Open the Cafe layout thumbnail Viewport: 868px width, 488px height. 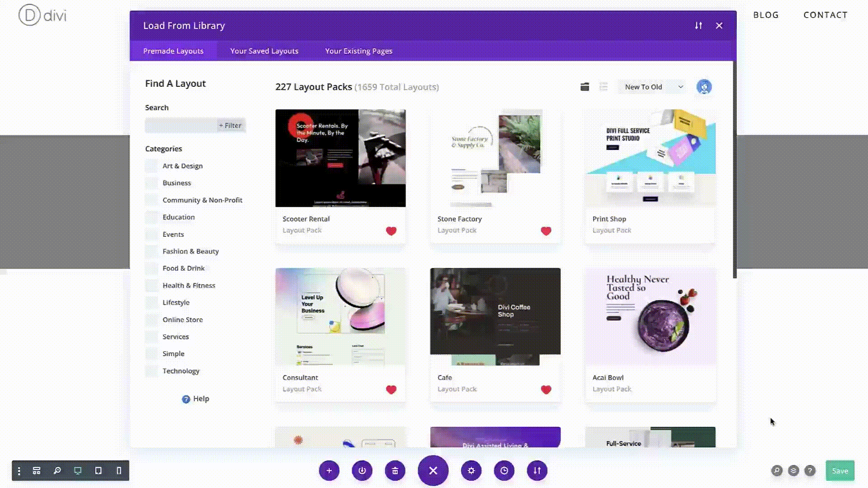click(x=495, y=317)
